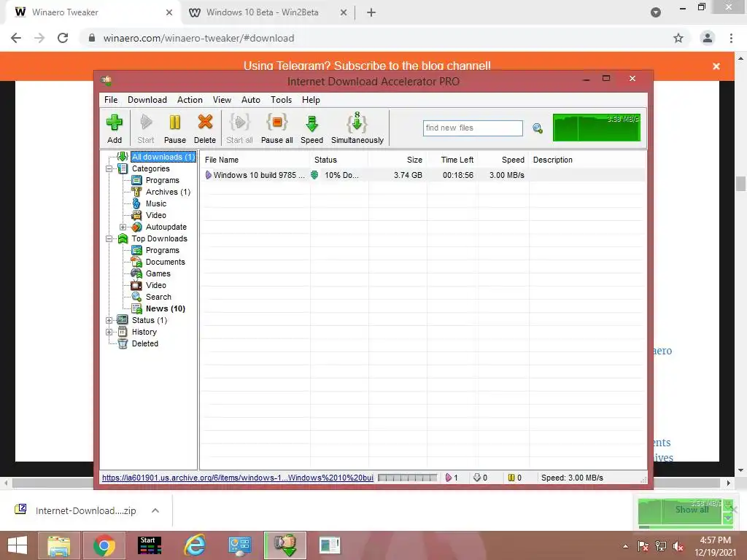Pause the selected download via toolbar
This screenshot has height=560, width=747.
pos(175,128)
